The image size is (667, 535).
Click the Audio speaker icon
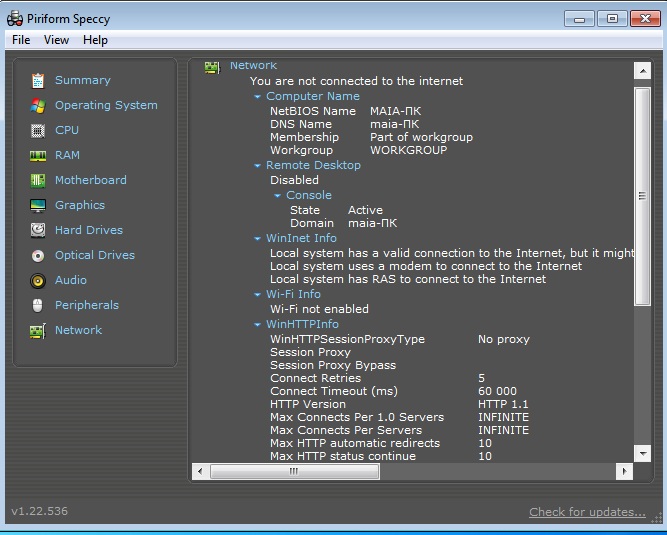tap(38, 280)
